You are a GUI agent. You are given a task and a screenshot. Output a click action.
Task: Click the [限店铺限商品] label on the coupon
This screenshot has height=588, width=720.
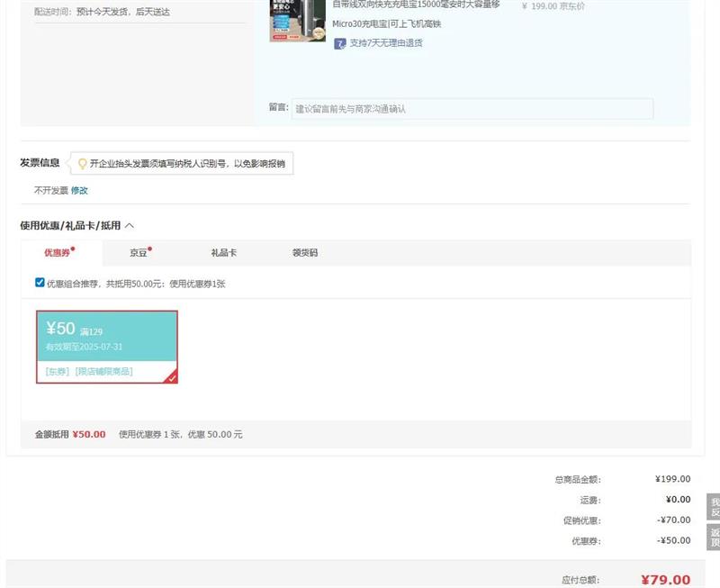click(103, 371)
